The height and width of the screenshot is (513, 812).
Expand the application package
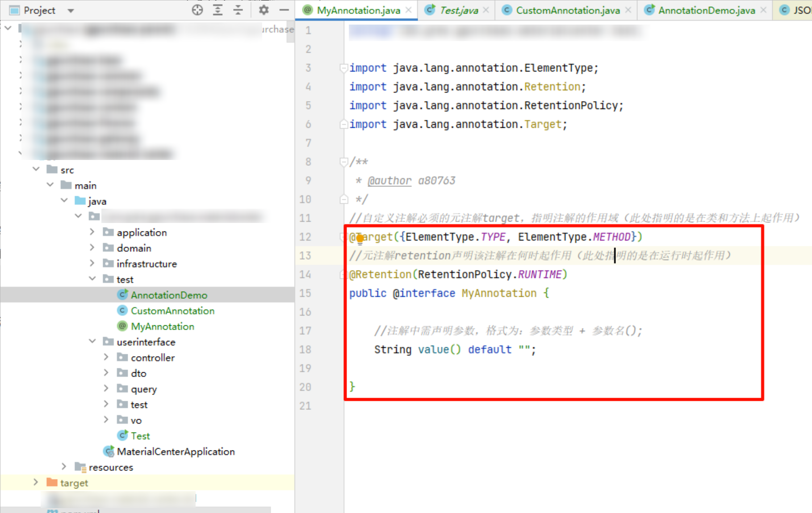coord(92,232)
